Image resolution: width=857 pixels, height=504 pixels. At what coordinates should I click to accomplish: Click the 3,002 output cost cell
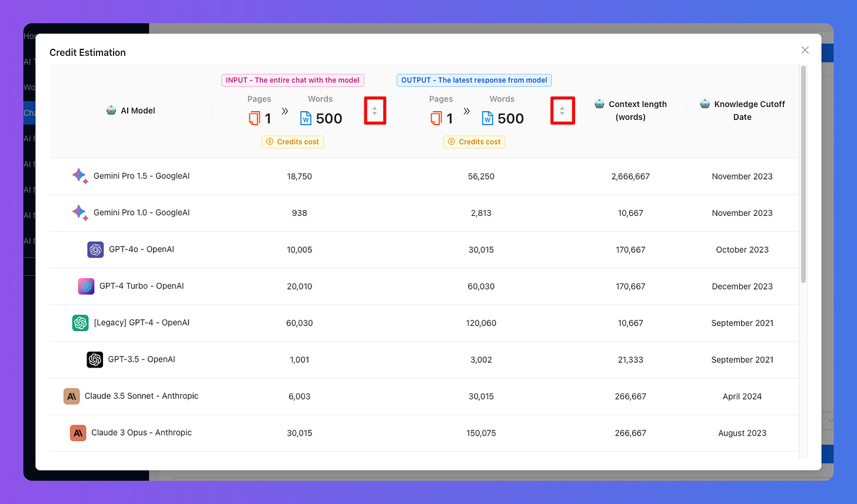click(x=482, y=360)
